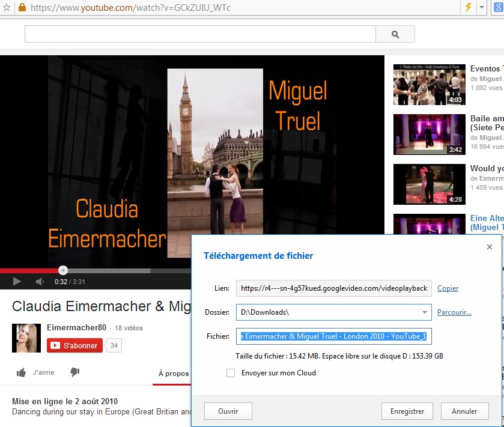Open the dropdown arrow next to the lightning bolt
The image size is (504, 427).
(x=482, y=7)
